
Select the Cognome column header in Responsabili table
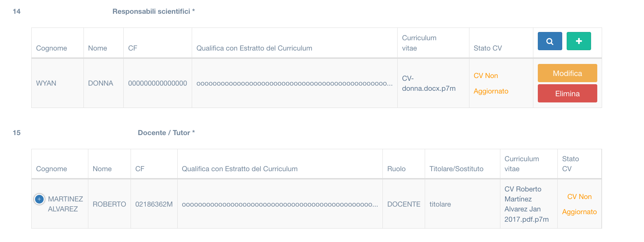(x=52, y=48)
